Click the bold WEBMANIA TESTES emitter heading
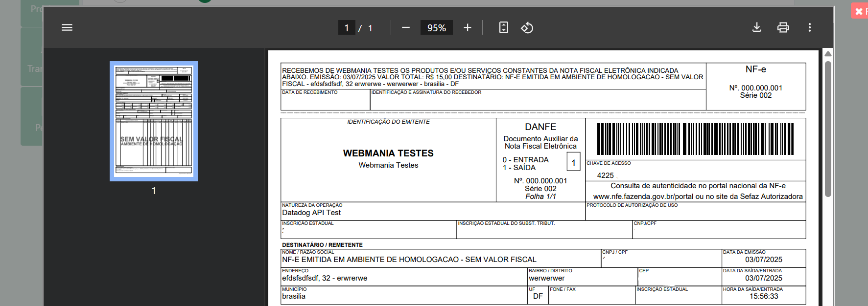The height and width of the screenshot is (306, 868). point(388,153)
